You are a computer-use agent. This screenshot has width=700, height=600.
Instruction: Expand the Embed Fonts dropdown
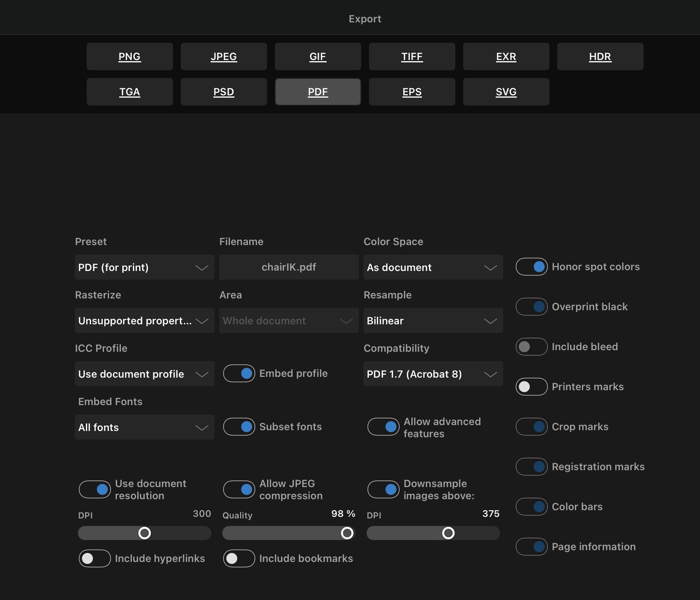click(144, 427)
